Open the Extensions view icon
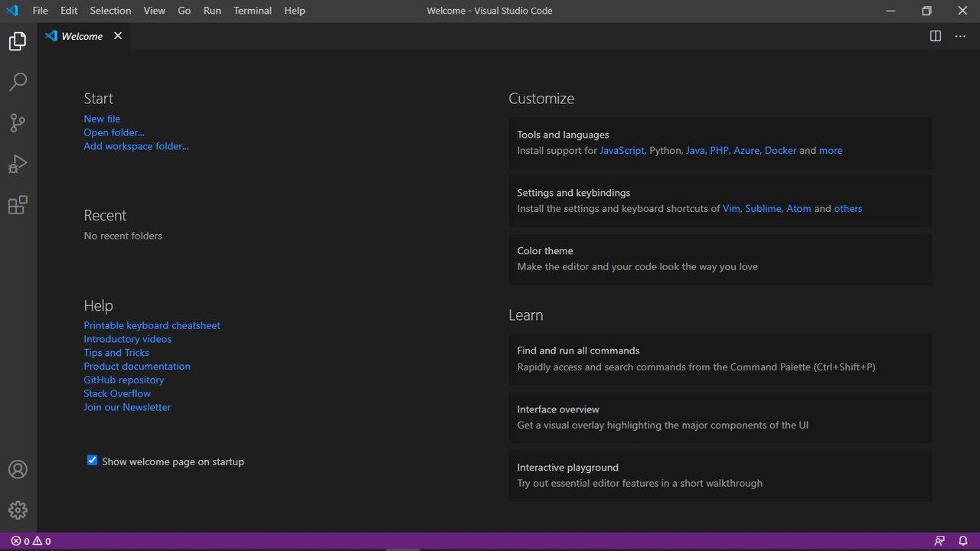Image resolution: width=980 pixels, height=551 pixels. point(18,205)
